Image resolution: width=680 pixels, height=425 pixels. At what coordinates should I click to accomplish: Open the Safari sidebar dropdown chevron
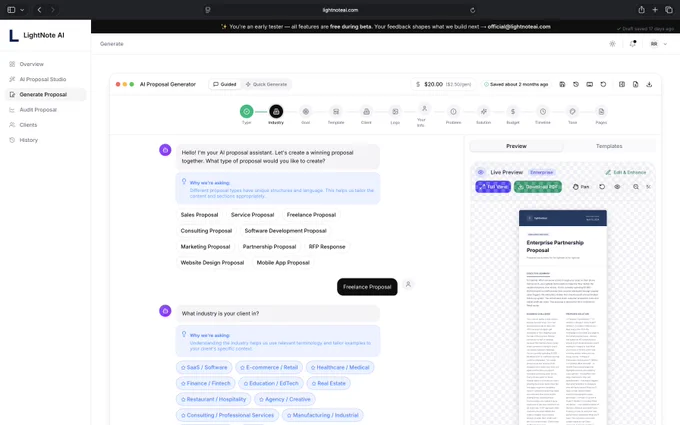tap(22, 10)
